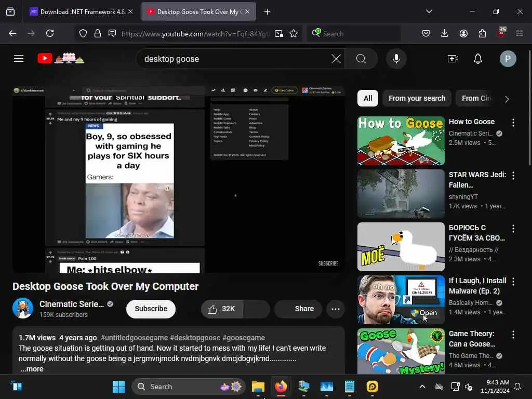This screenshot has height=399, width=532.
Task: Reload the current page
Action: tap(50, 33)
